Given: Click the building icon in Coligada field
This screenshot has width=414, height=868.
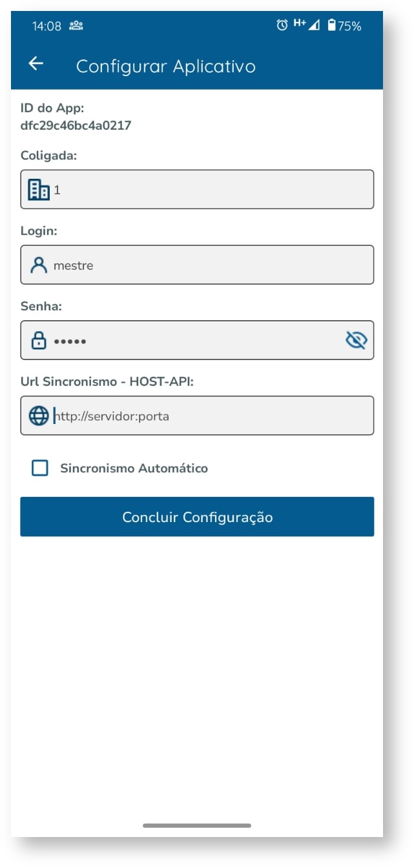Looking at the screenshot, I should 39,190.
